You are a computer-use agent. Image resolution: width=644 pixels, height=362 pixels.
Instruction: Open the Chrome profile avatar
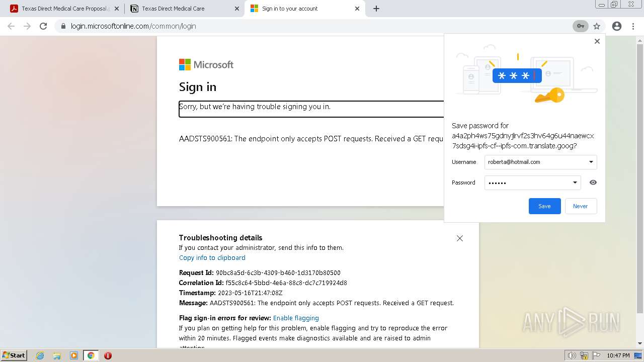(x=617, y=26)
